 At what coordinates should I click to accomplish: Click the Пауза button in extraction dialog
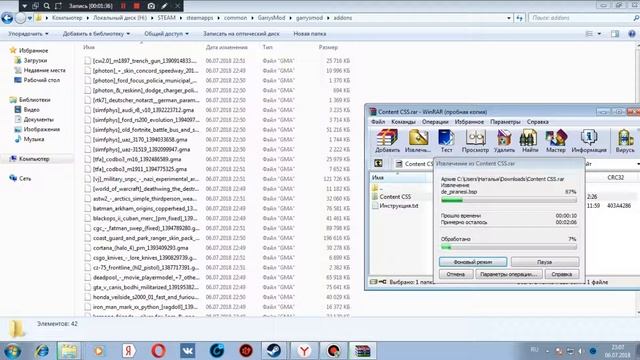(x=544, y=262)
